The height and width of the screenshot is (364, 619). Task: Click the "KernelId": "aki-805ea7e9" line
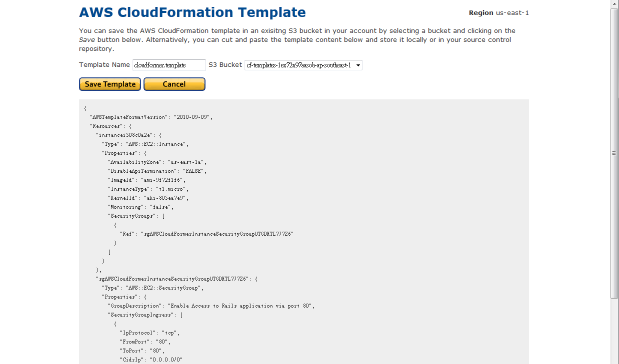coord(148,198)
